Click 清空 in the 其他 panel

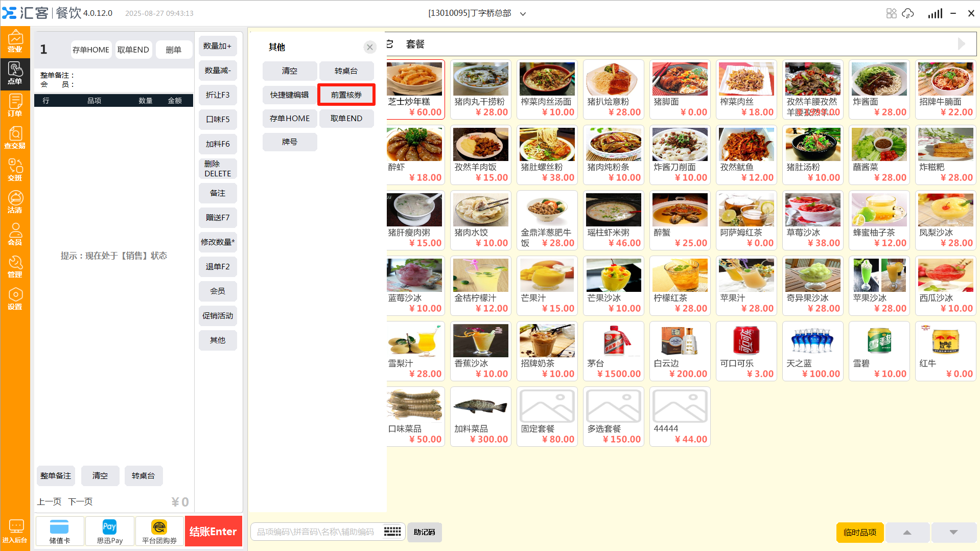point(290,71)
